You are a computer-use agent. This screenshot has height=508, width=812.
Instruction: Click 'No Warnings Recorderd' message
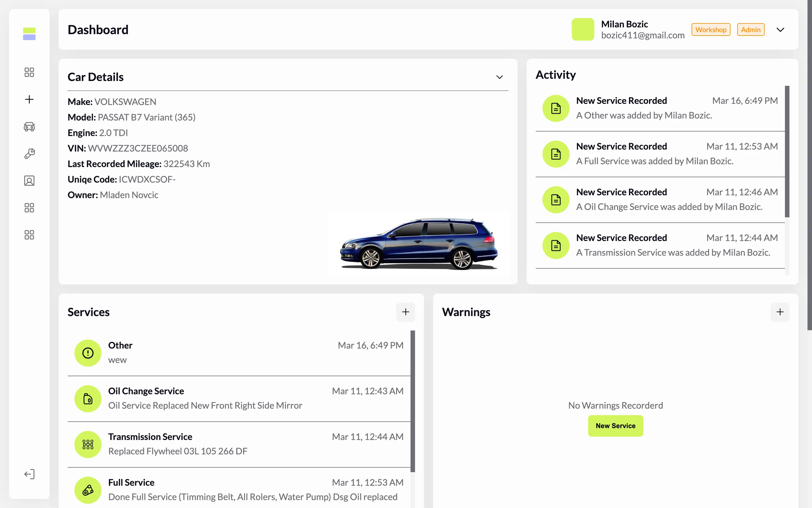click(x=615, y=406)
